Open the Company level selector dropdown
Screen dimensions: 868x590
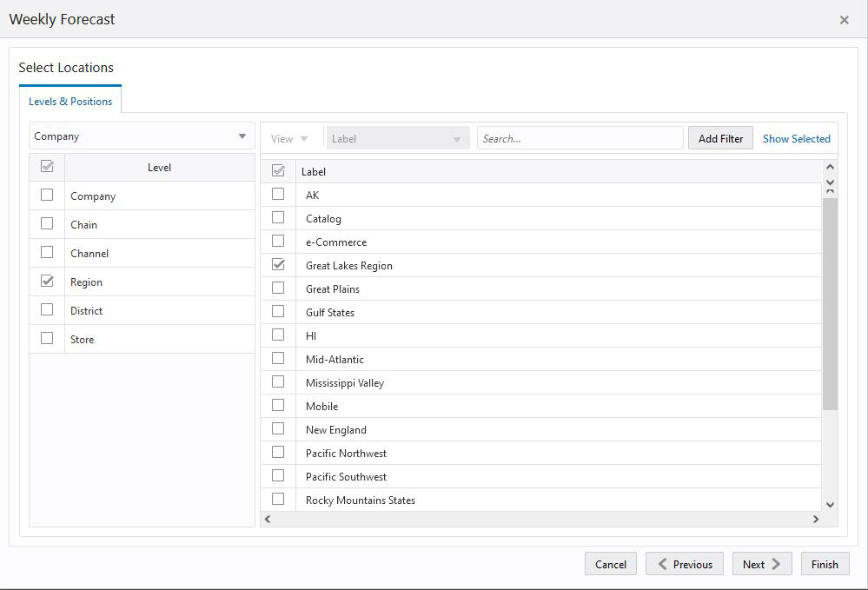(242, 136)
